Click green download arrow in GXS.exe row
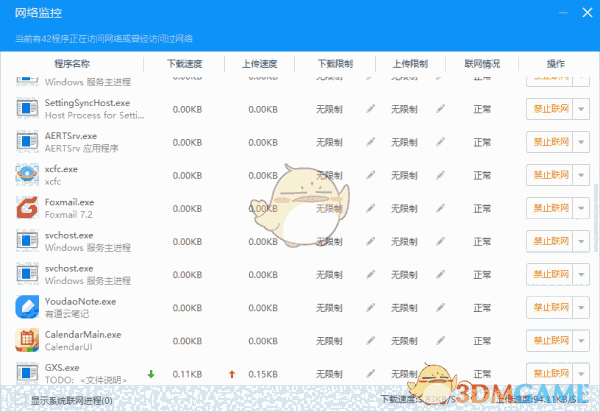 pos(151,374)
